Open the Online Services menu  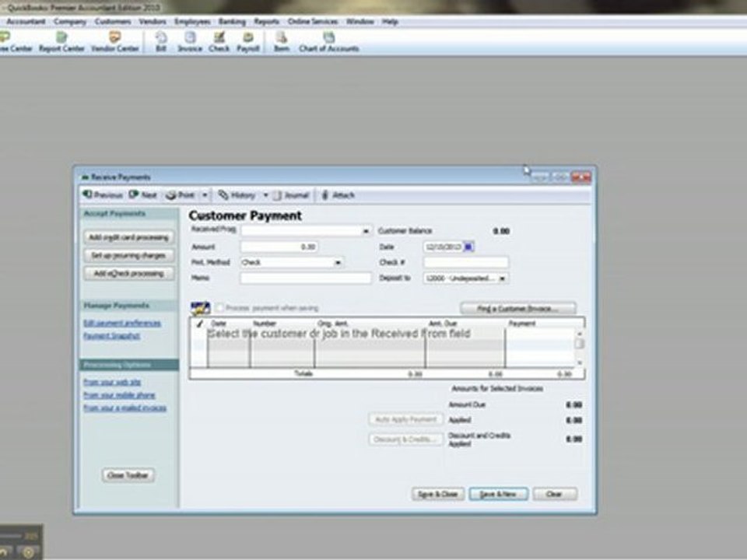pyautogui.click(x=313, y=22)
